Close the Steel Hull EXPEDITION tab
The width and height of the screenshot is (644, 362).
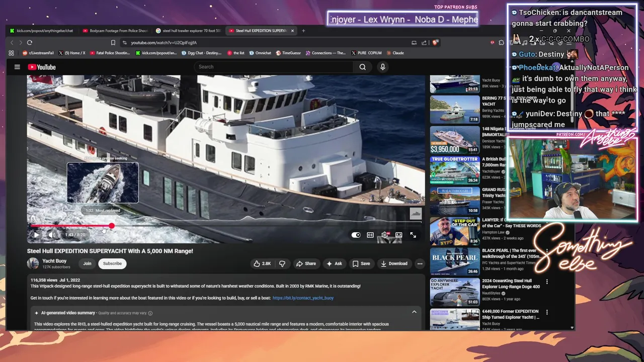tap(291, 31)
